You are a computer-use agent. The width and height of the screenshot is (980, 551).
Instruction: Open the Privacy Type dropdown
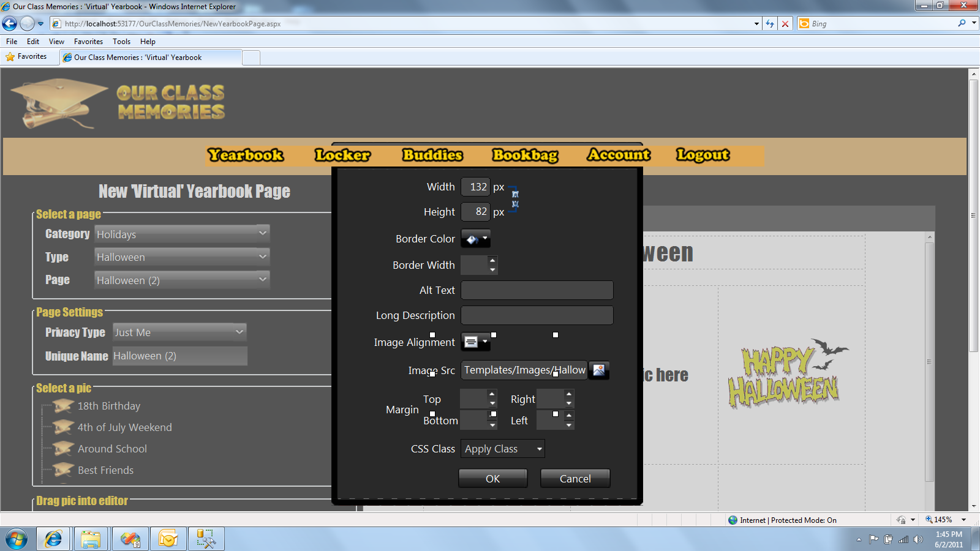tap(179, 332)
